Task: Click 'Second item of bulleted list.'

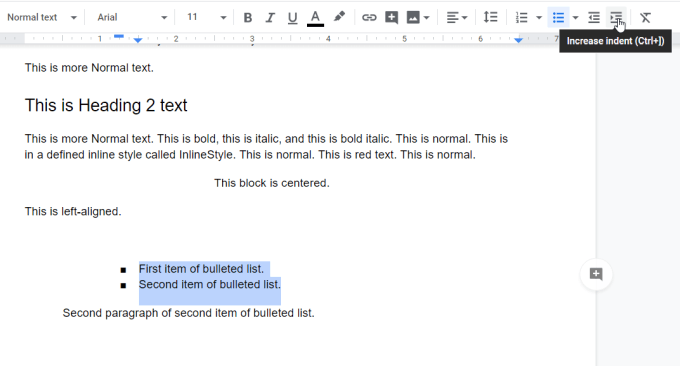Action: 209,284
